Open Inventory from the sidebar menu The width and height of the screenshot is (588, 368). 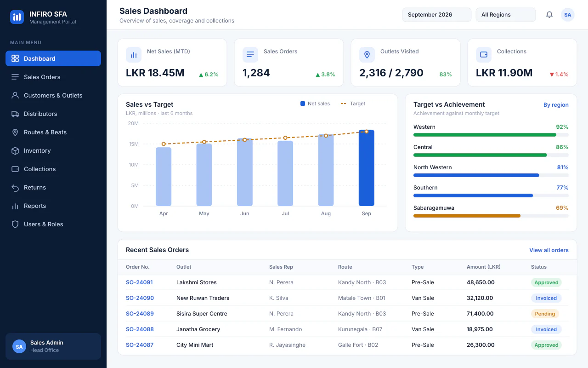[x=53, y=150]
